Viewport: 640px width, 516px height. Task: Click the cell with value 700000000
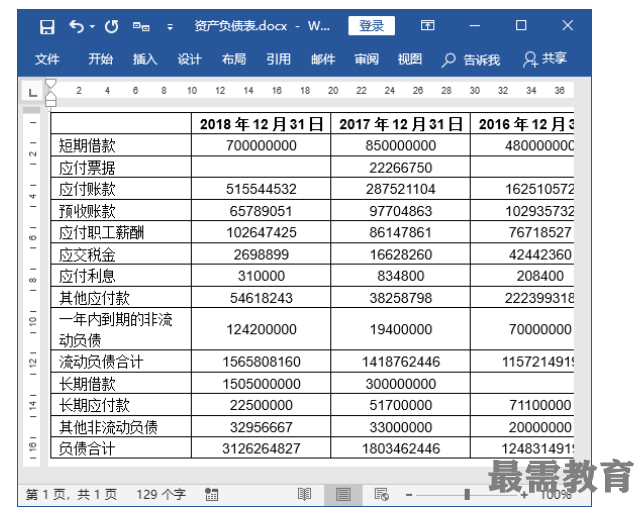tap(261, 145)
